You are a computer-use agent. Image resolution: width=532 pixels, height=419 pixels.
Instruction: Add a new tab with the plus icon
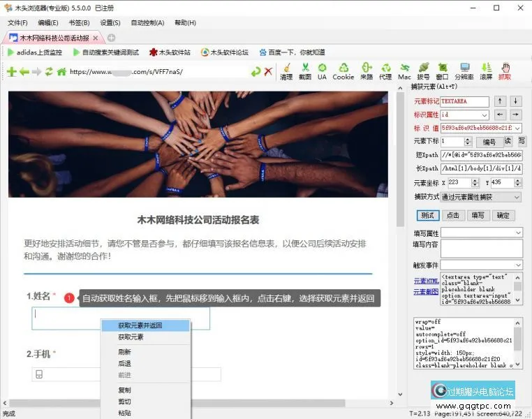point(111,38)
